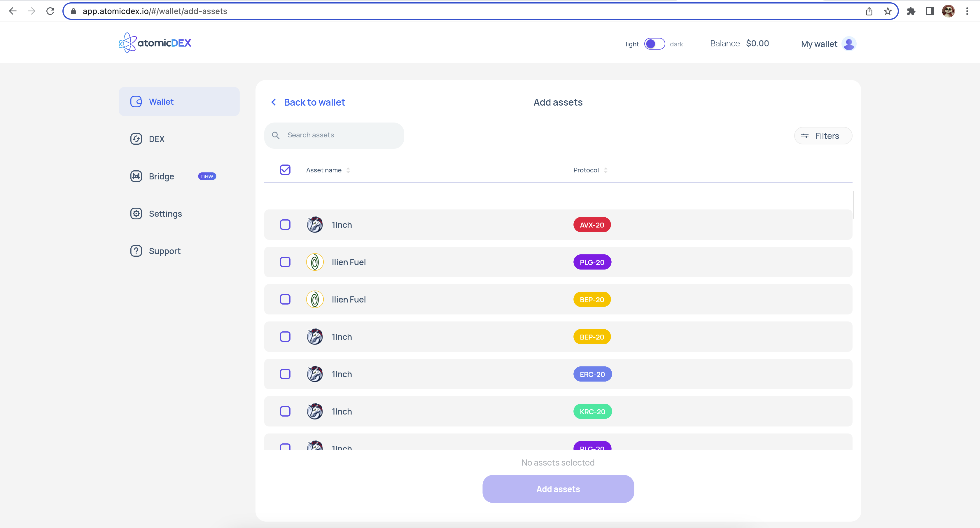Click the PLG-20 badge on Ilien Fuel row
Screen dimensions: 980x528
pyautogui.click(x=592, y=262)
